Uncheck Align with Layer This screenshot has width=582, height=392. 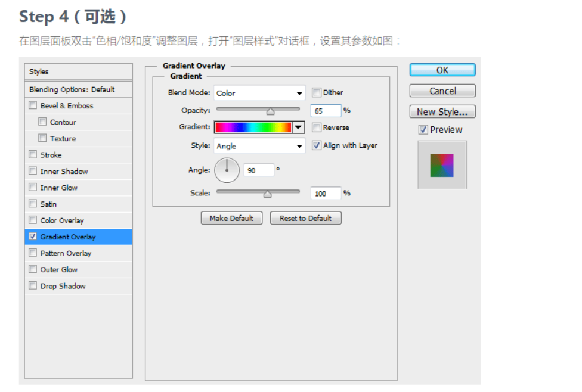coord(317,145)
